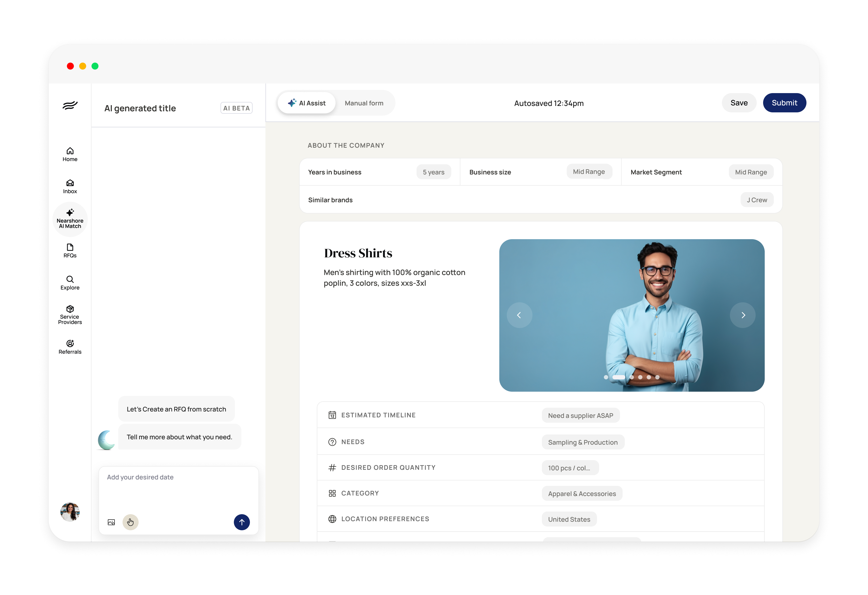This screenshot has width=868, height=595.
Task: Show next image in Dress Shirts carousel
Action: (743, 315)
